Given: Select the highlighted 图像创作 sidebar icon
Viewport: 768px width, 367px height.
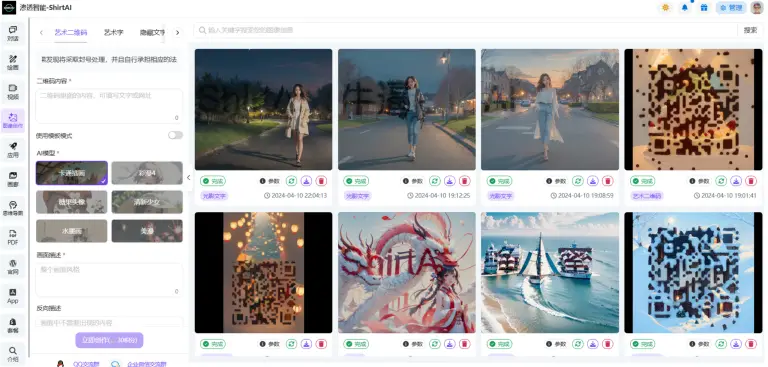Looking at the screenshot, I should coord(13,121).
